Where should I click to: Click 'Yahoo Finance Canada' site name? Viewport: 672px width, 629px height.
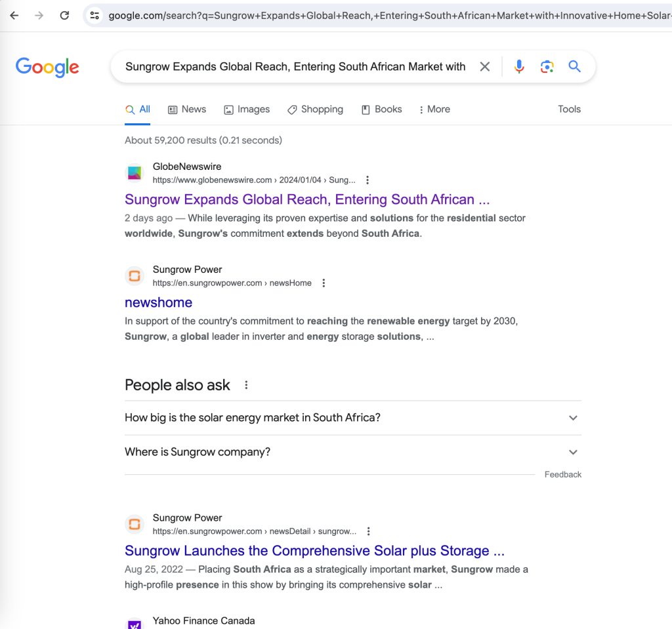203,621
